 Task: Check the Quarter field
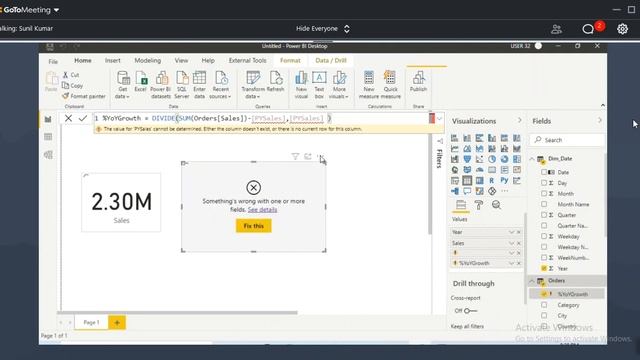click(x=544, y=215)
